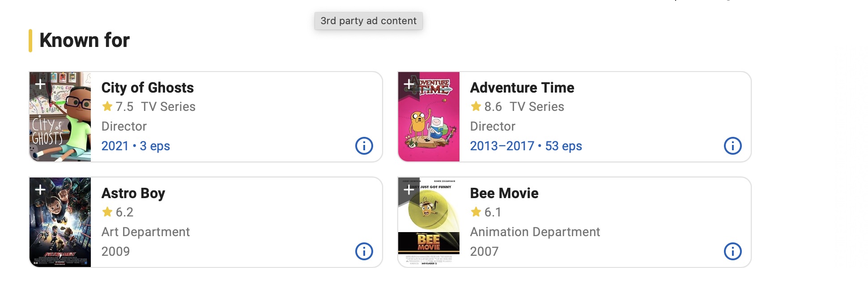Open the City of Ghosts title link

[x=148, y=88]
